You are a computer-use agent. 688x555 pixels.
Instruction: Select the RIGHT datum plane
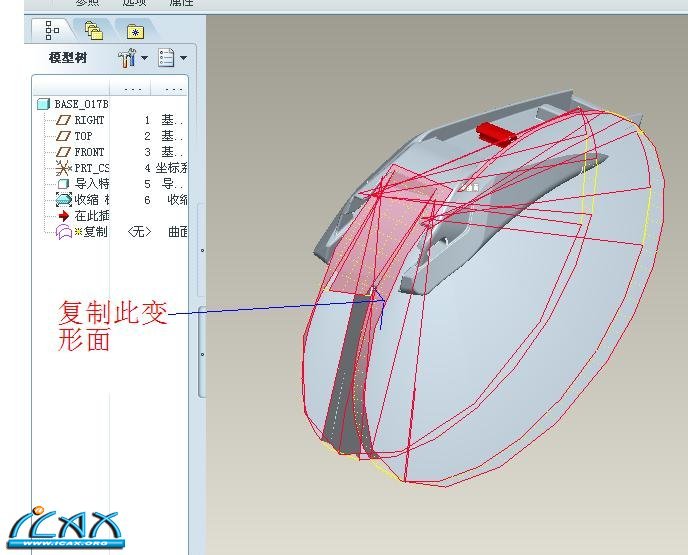[x=89, y=120]
